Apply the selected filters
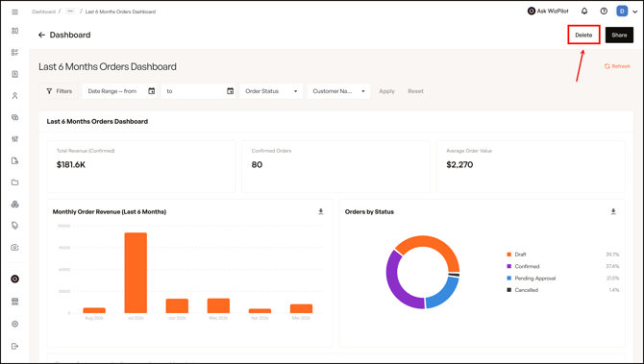This screenshot has width=644, height=364. pyautogui.click(x=386, y=91)
